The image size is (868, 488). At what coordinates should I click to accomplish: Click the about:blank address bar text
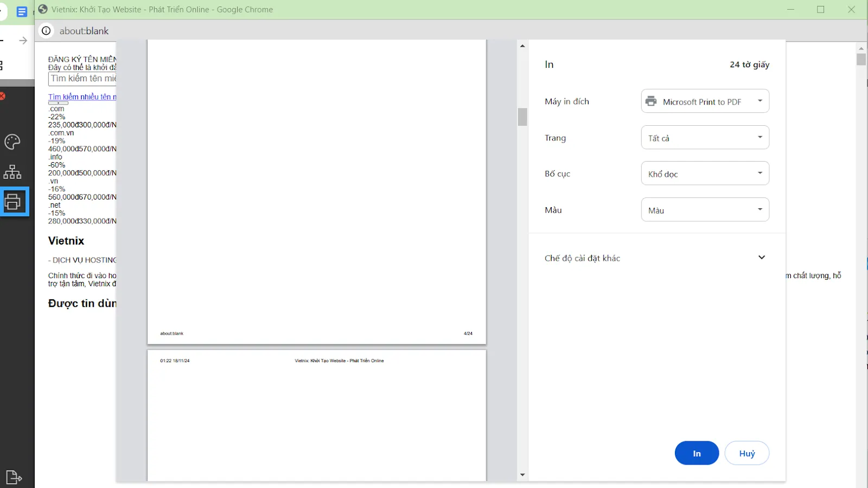pos(84,31)
